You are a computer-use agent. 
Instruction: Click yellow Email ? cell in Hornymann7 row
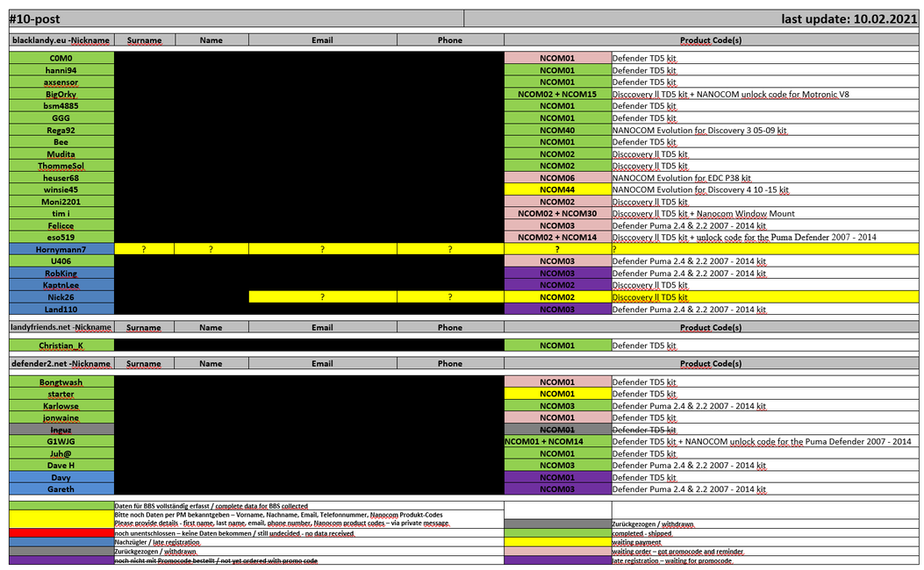pyautogui.click(x=322, y=249)
